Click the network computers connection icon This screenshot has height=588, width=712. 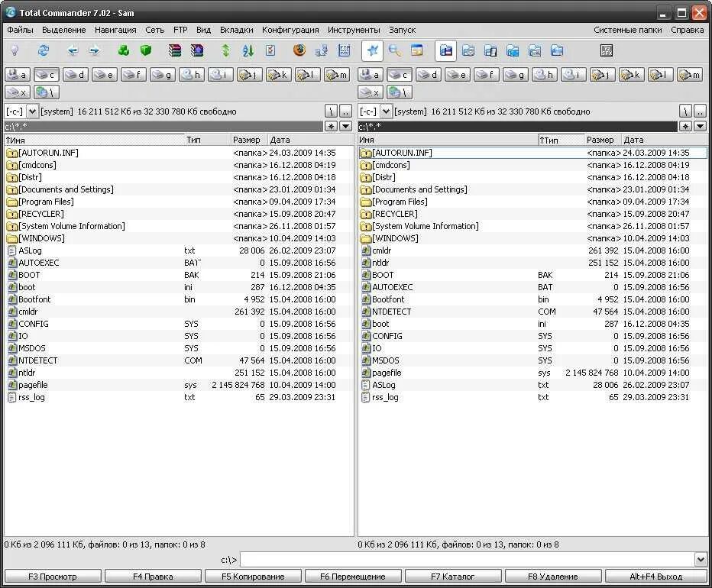tap(322, 50)
